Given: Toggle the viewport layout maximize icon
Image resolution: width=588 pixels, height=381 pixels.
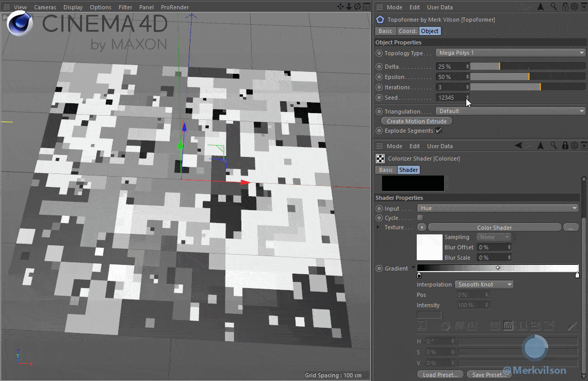Looking at the screenshot, I should 366,7.
